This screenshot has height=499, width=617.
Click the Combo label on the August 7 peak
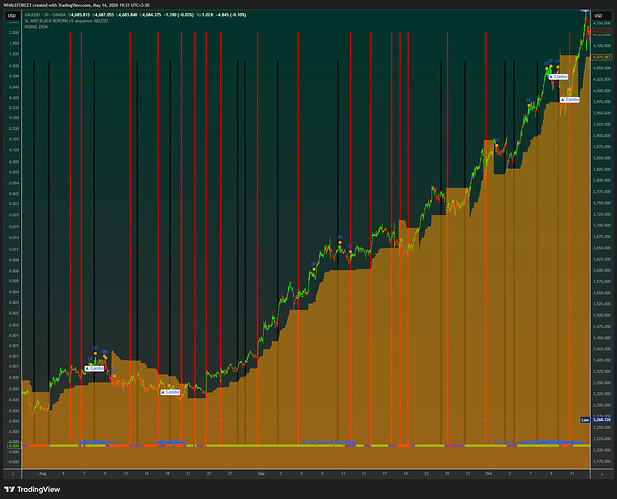(x=94, y=369)
